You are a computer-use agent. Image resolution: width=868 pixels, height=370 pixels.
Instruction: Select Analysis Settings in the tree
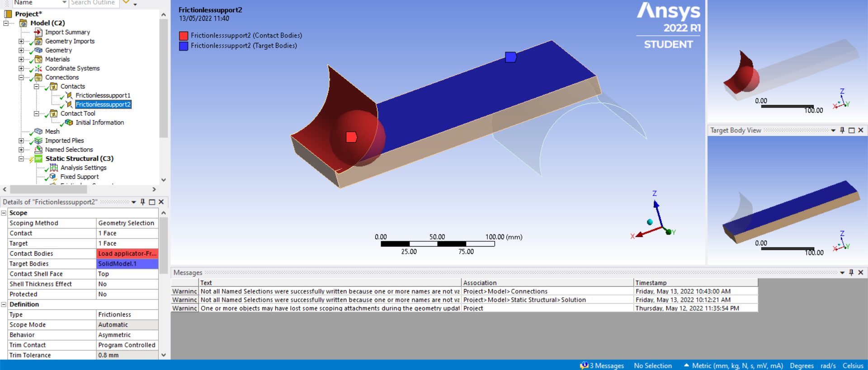click(x=84, y=168)
